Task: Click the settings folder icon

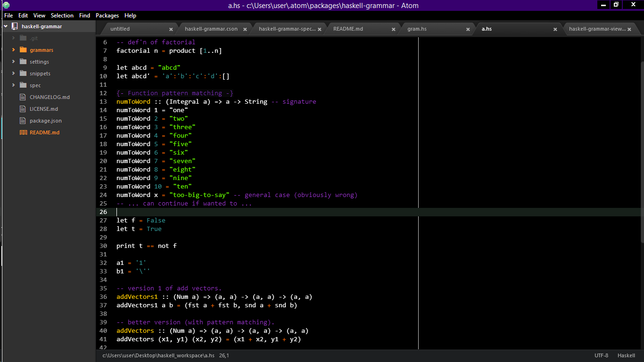Action: [23, 62]
